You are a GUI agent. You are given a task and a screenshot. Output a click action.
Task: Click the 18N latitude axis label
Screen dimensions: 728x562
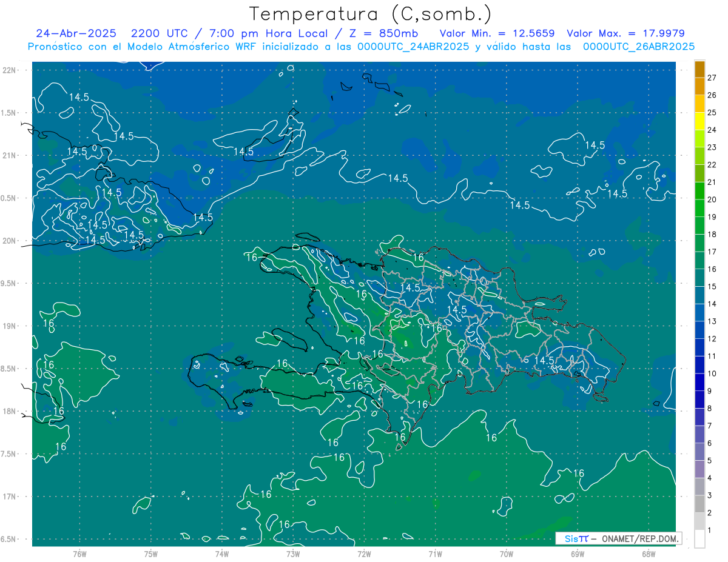tap(8, 411)
